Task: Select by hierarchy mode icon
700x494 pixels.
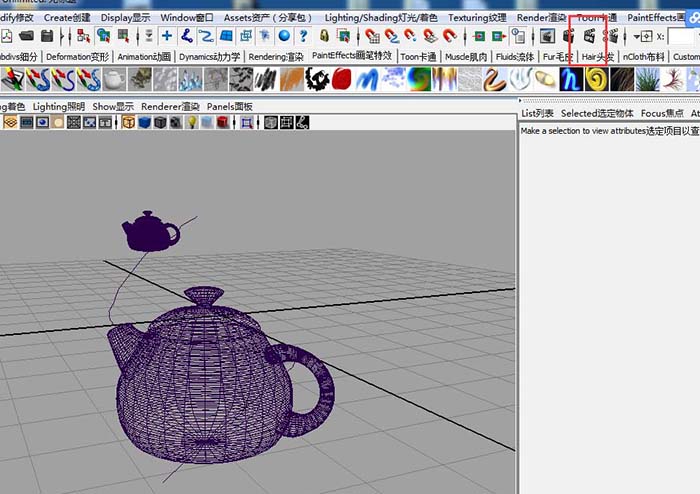Action: [83, 36]
